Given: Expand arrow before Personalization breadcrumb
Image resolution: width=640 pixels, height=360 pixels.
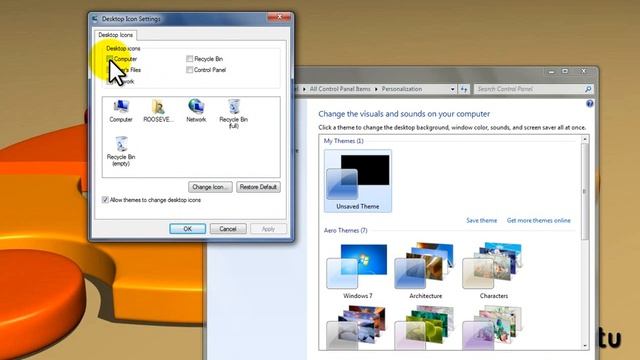Looking at the screenshot, I should coord(376,89).
